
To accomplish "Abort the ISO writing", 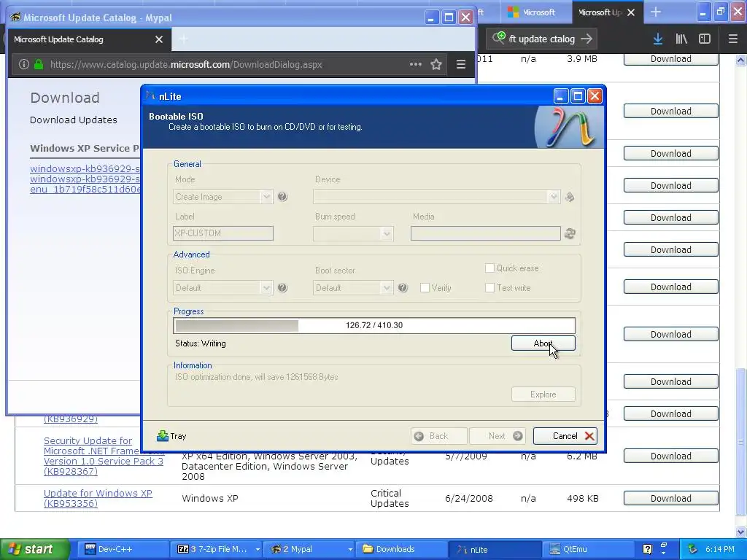I will pos(543,343).
